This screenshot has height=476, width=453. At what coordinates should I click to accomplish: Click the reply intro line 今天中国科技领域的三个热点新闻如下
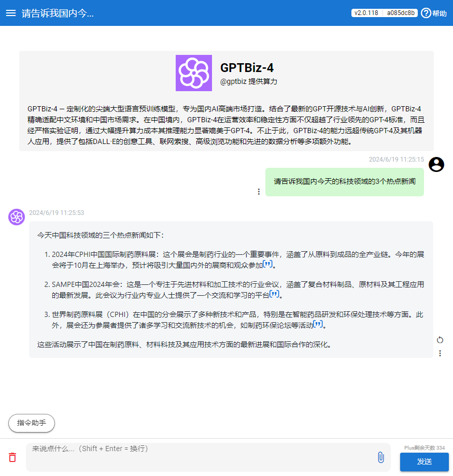click(101, 235)
